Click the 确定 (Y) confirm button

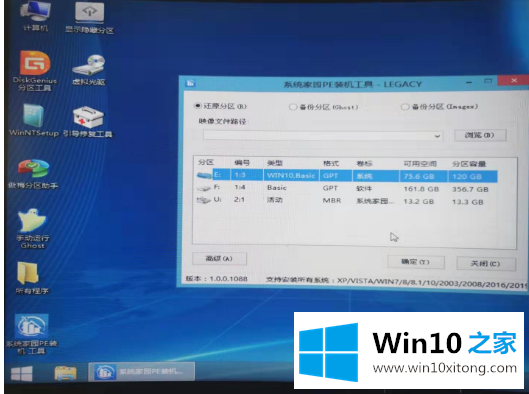click(416, 262)
